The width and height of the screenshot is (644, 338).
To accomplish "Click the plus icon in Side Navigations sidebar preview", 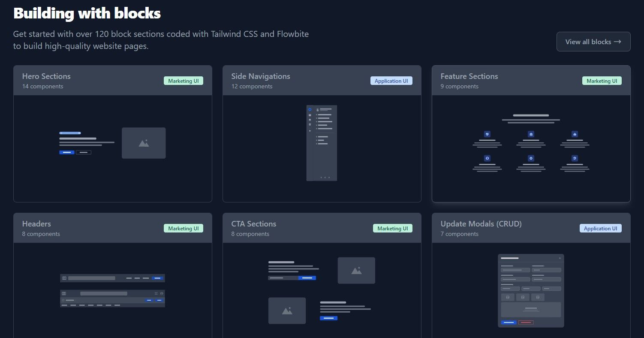I will (310, 130).
